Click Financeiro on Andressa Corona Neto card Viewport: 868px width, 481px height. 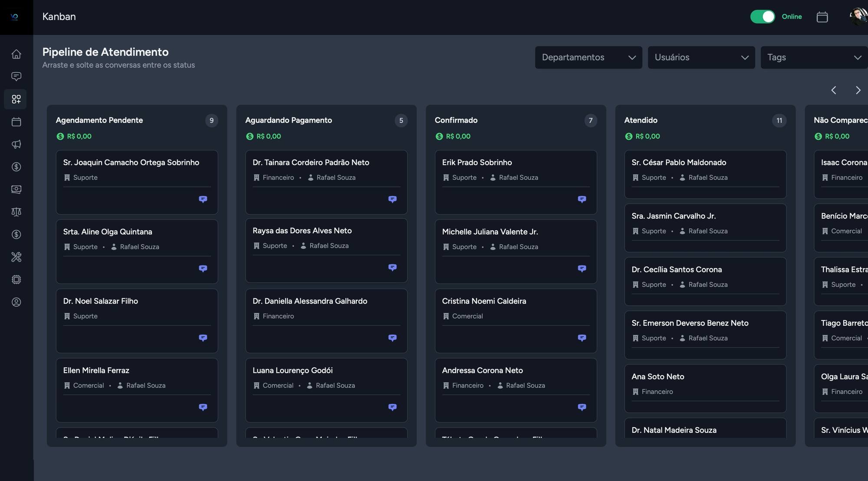pos(468,386)
